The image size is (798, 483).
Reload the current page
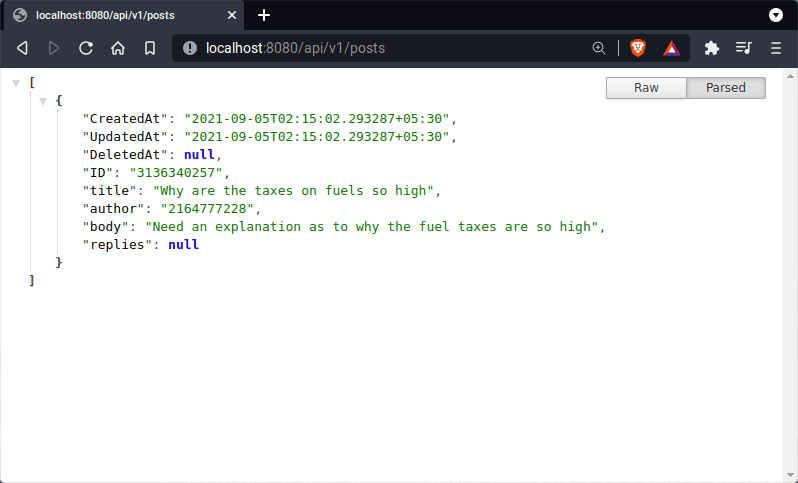click(86, 48)
